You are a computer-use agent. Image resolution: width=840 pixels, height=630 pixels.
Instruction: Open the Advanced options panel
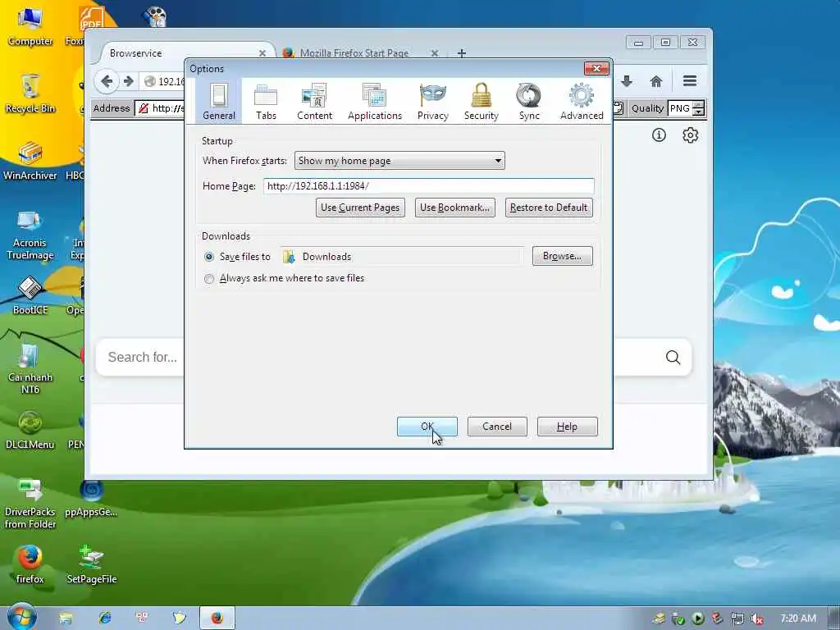(x=582, y=101)
